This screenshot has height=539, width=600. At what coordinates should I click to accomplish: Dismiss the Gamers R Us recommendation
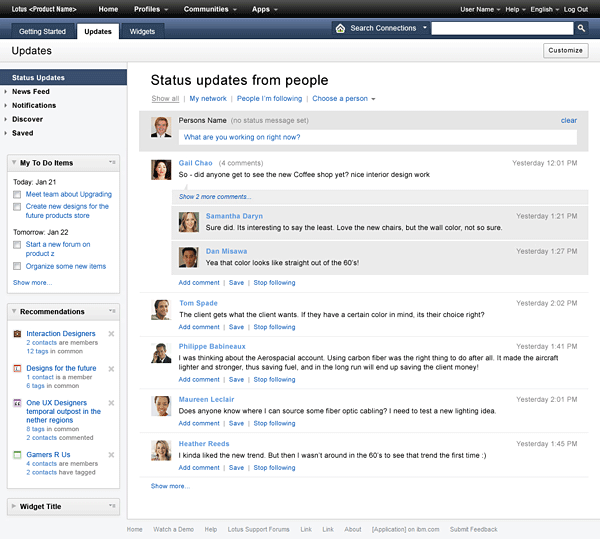coord(111,455)
